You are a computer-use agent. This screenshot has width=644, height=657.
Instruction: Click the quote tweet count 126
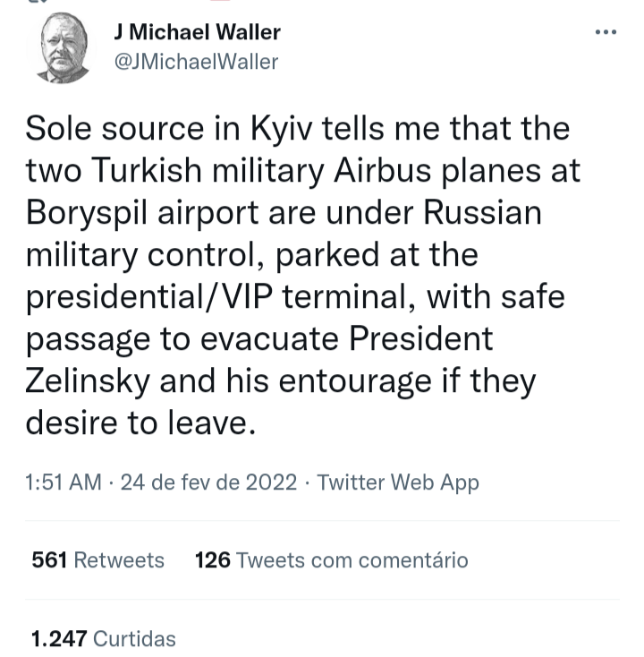click(x=212, y=560)
